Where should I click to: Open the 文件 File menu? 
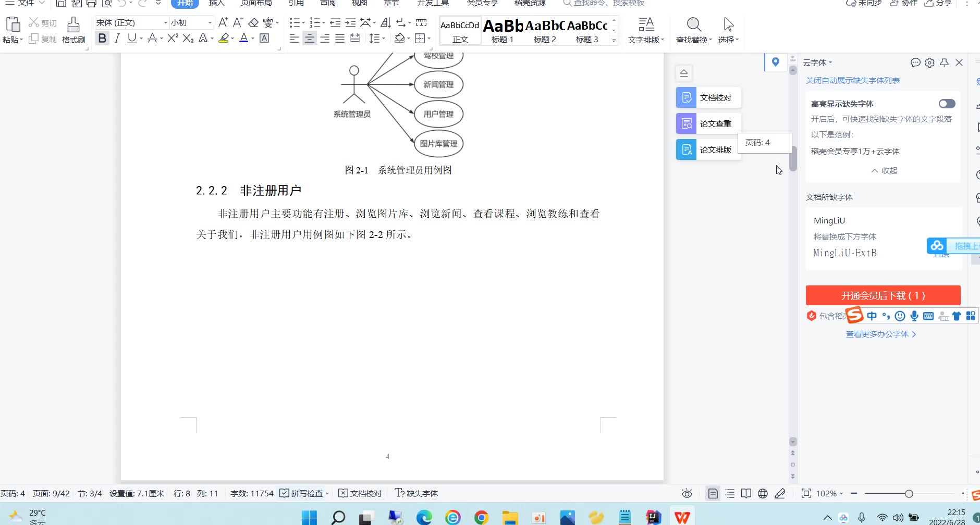tap(26, 3)
